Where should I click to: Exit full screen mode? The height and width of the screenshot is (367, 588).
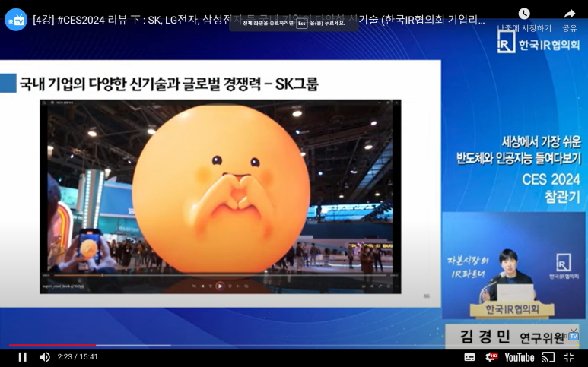[569, 357]
